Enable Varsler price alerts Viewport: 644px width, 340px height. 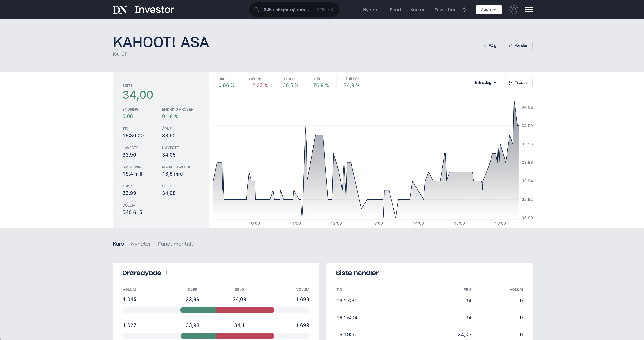(x=518, y=45)
